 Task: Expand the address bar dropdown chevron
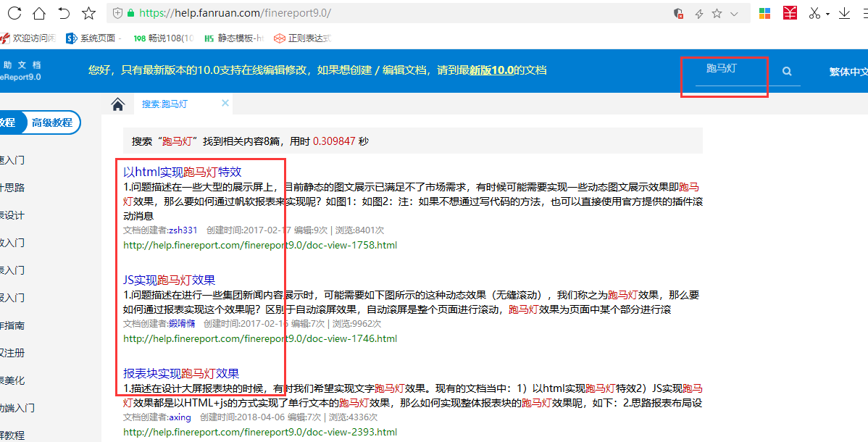735,14
